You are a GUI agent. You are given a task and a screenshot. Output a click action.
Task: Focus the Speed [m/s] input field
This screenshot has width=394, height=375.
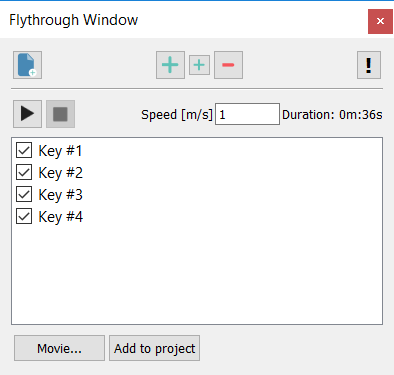(x=247, y=114)
